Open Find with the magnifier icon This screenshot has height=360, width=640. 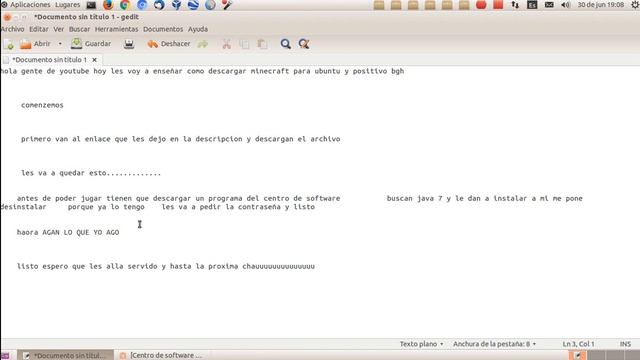pos(286,44)
